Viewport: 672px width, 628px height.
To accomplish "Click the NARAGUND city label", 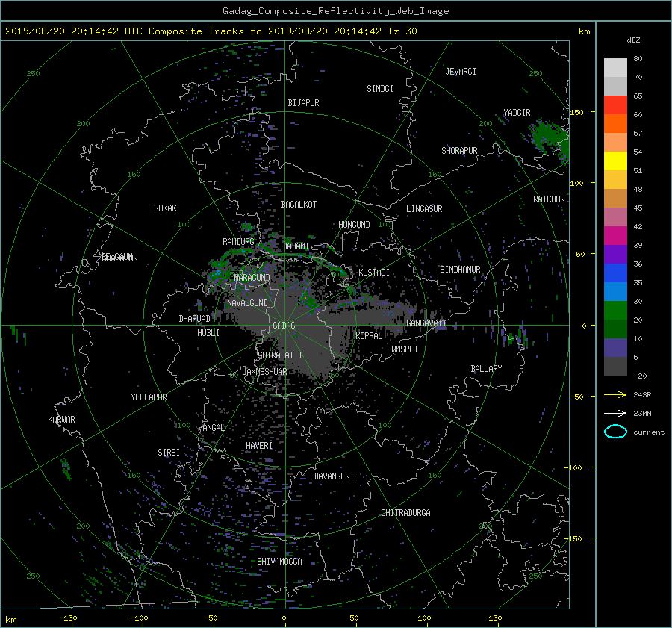I will (252, 277).
